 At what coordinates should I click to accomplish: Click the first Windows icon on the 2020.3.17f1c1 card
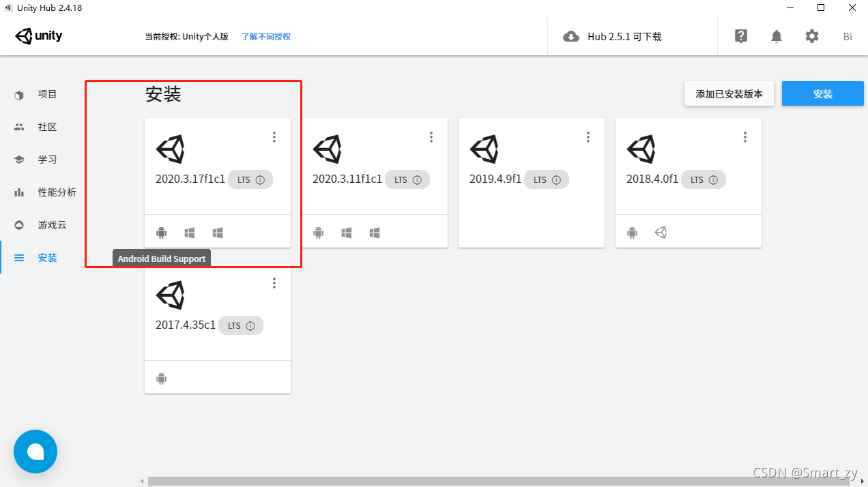point(190,233)
